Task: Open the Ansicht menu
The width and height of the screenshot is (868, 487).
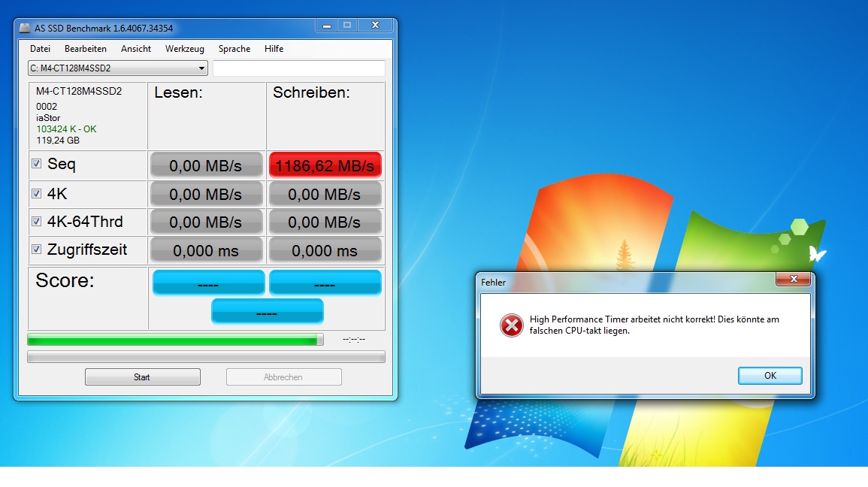Action: (x=135, y=49)
